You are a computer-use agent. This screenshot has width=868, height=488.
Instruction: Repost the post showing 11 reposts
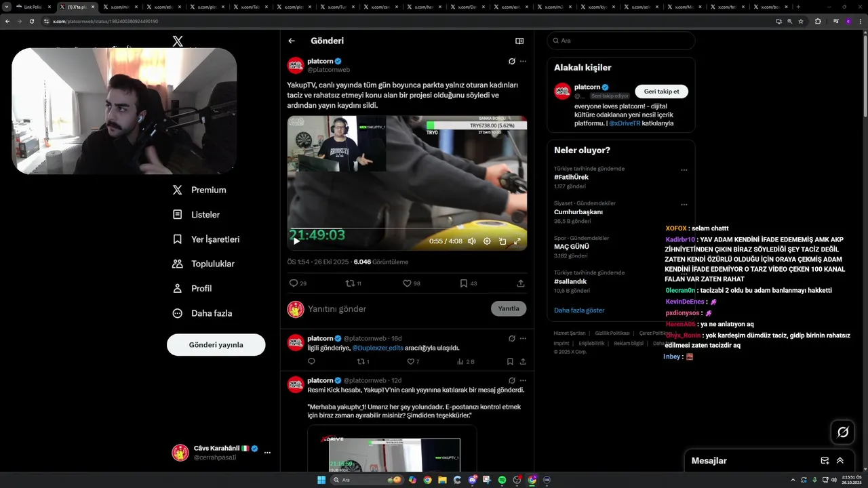click(353, 283)
